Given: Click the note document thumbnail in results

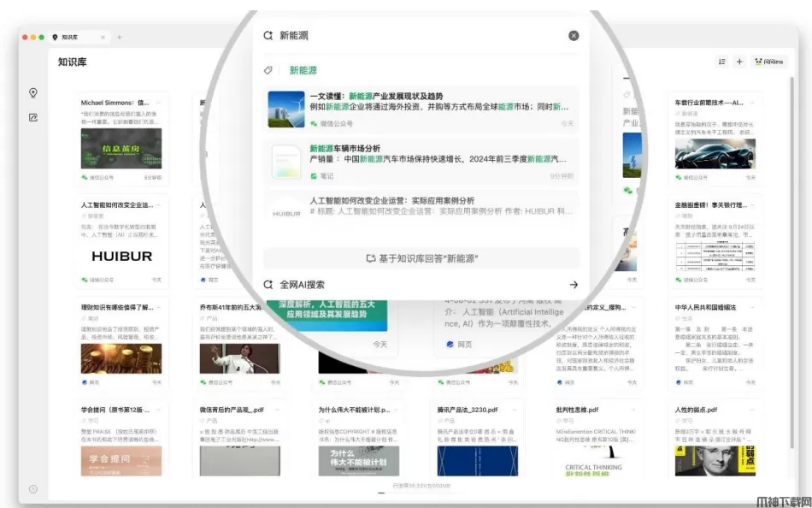Looking at the screenshot, I should coord(286,162).
